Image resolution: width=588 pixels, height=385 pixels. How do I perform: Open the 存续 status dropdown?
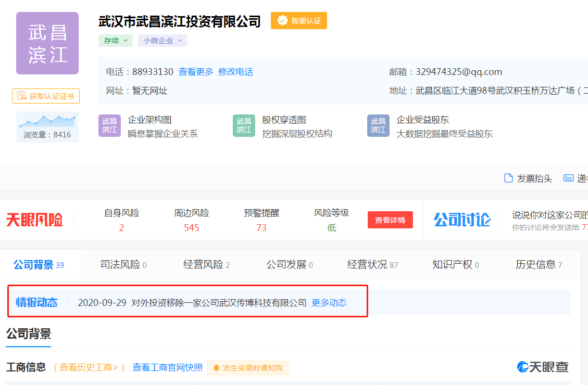tap(116, 41)
